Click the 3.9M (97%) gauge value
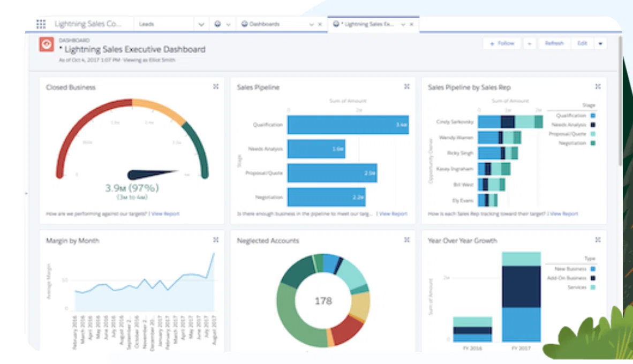This screenshot has height=364, width=633. pos(132,188)
